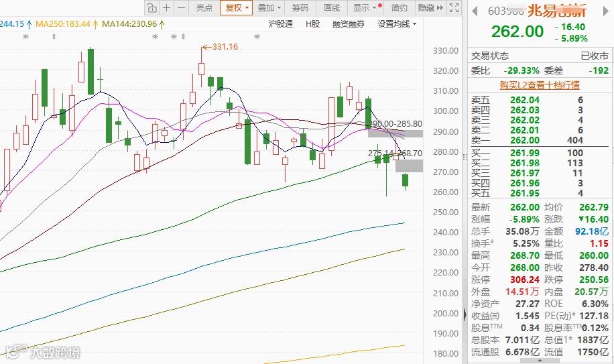Click 外盘 value 14.51万
The height and width of the screenshot is (364, 614).
522,292
